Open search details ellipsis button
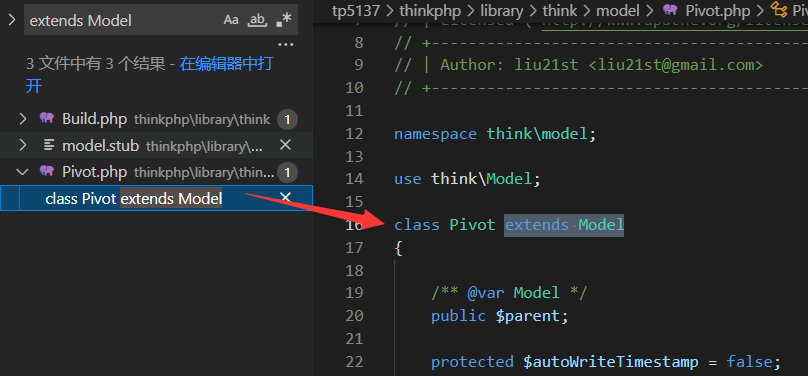The width and height of the screenshot is (808, 376). (285, 45)
